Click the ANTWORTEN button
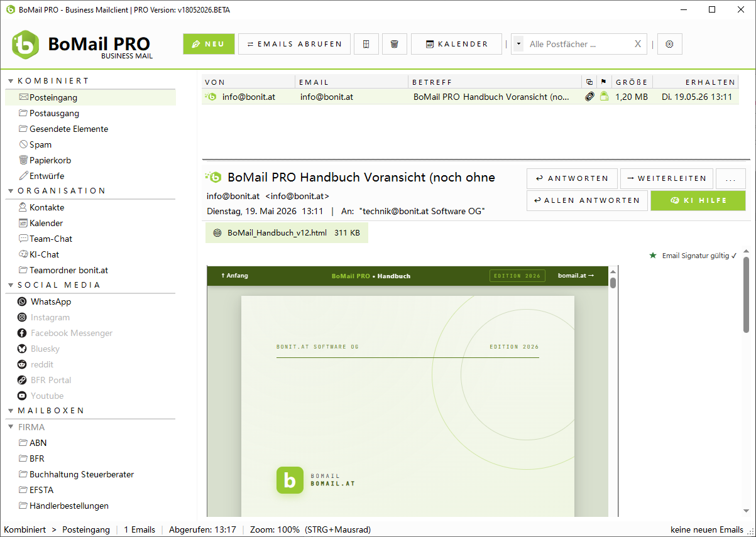 pyautogui.click(x=572, y=178)
